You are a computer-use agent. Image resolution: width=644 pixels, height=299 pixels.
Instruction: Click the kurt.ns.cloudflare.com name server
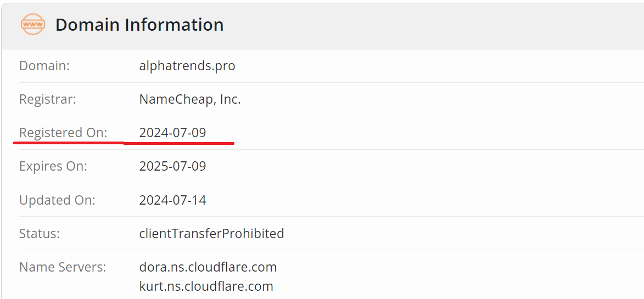point(206,286)
